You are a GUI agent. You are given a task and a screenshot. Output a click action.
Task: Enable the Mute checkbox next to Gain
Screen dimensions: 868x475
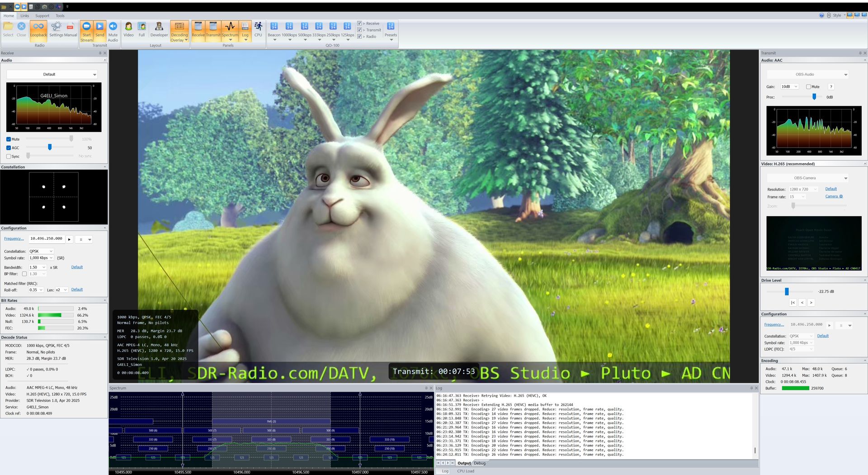pyautogui.click(x=809, y=86)
